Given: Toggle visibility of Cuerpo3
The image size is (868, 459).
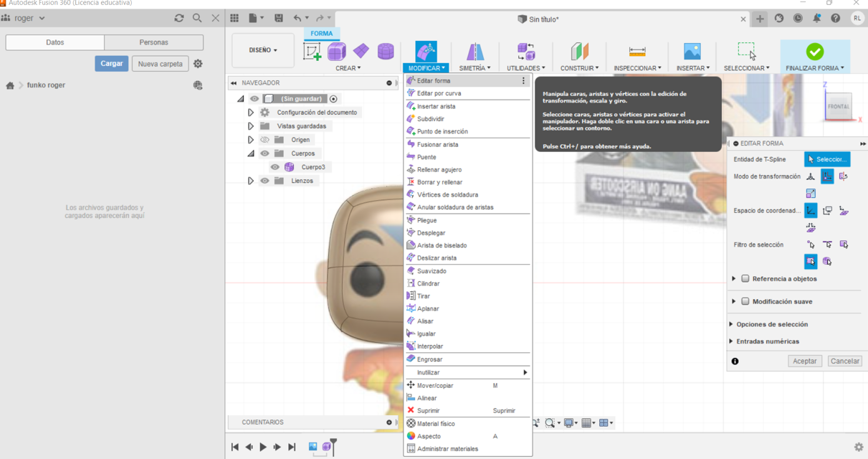Looking at the screenshot, I should pyautogui.click(x=275, y=167).
